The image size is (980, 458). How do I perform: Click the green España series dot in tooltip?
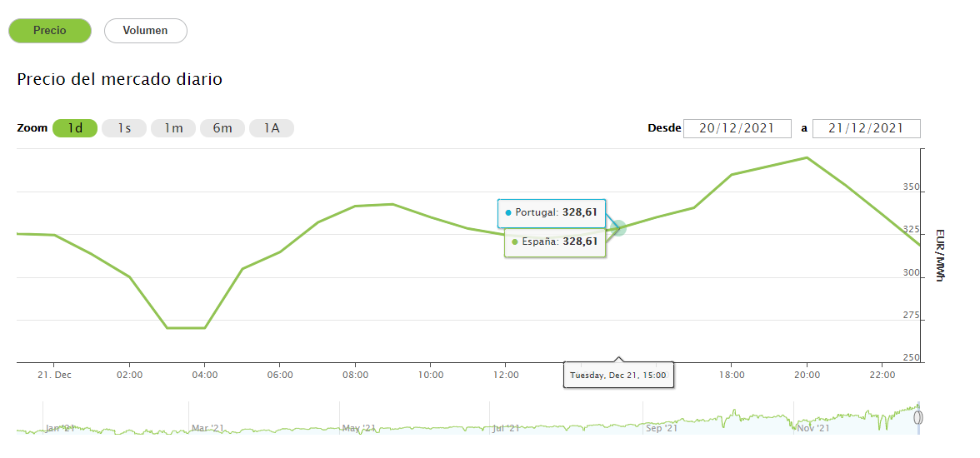point(515,242)
